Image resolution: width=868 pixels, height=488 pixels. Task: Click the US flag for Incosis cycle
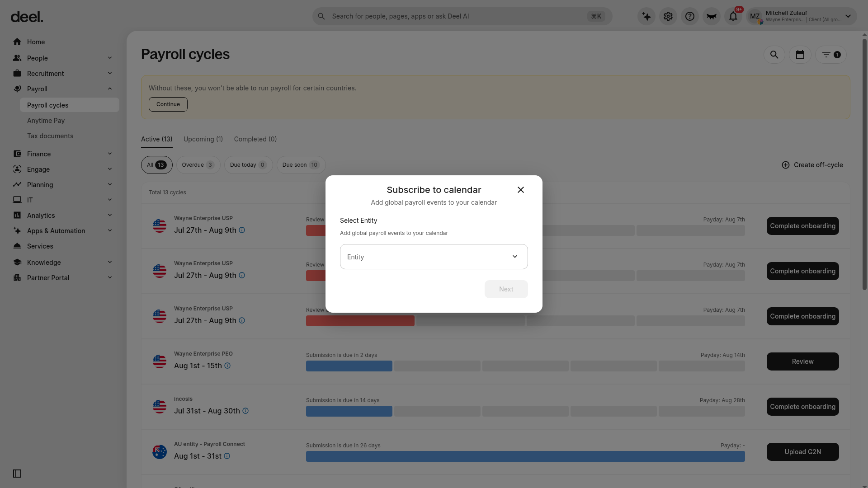[160, 407]
